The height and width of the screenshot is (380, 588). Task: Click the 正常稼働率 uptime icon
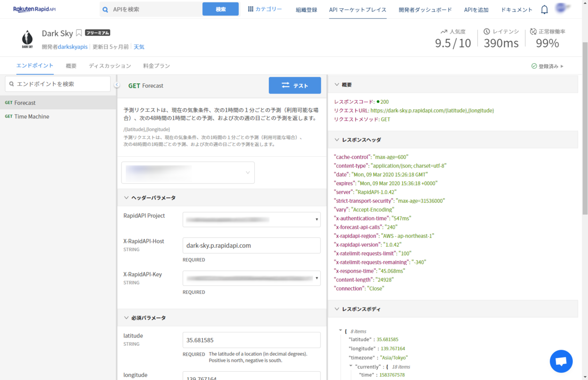533,31
